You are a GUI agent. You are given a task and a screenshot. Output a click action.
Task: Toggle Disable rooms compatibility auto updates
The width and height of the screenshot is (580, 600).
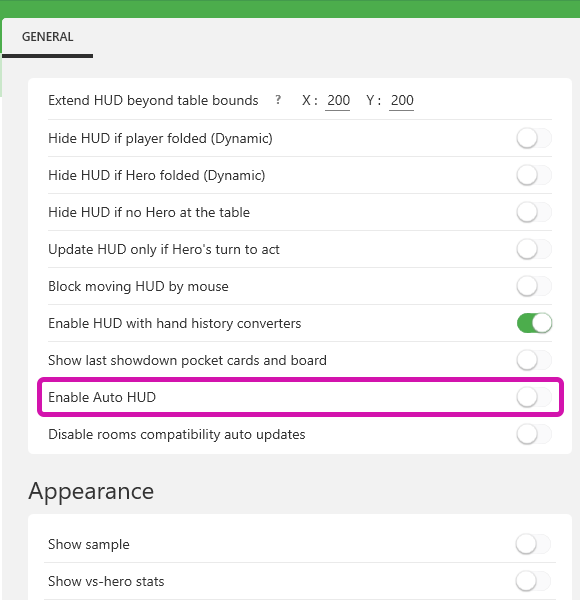tap(534, 434)
